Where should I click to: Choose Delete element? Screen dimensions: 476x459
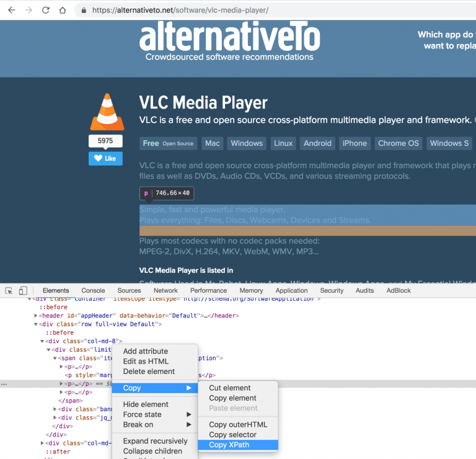pyautogui.click(x=155, y=371)
